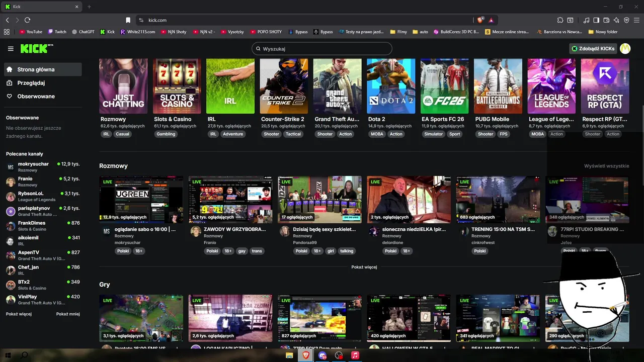Go back using the browser back arrow
This screenshot has height=362, width=644.
[x=7, y=20]
